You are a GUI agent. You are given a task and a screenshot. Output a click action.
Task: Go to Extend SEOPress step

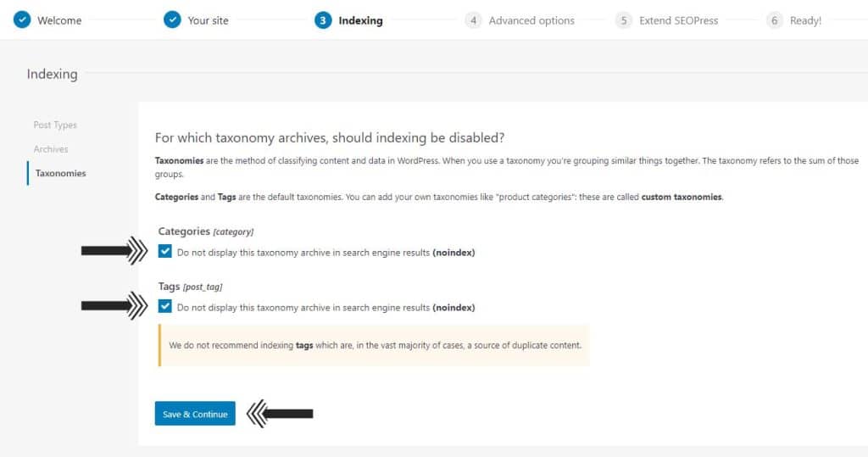(679, 20)
